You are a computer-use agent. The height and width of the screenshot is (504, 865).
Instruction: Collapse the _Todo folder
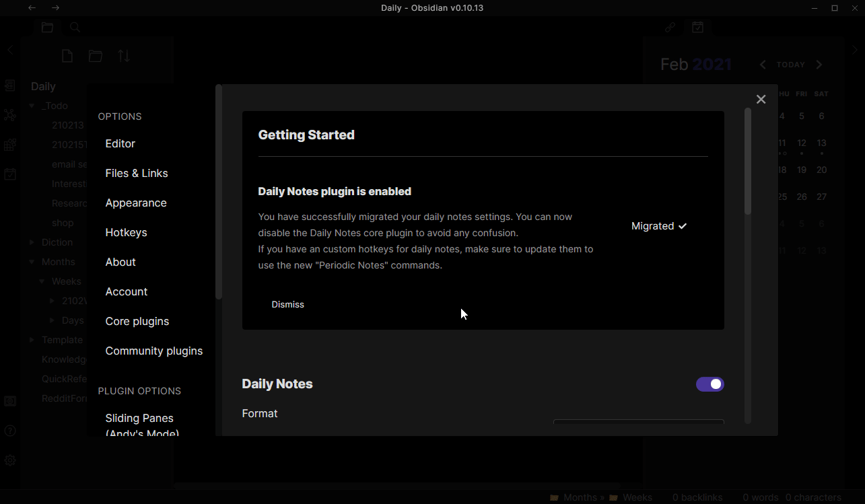tap(32, 106)
